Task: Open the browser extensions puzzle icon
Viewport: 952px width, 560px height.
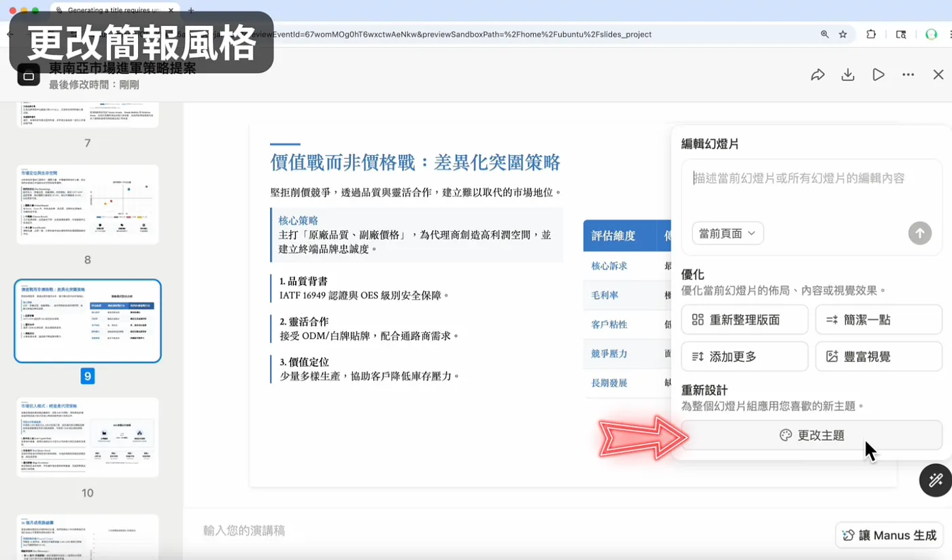Action: [x=871, y=34]
